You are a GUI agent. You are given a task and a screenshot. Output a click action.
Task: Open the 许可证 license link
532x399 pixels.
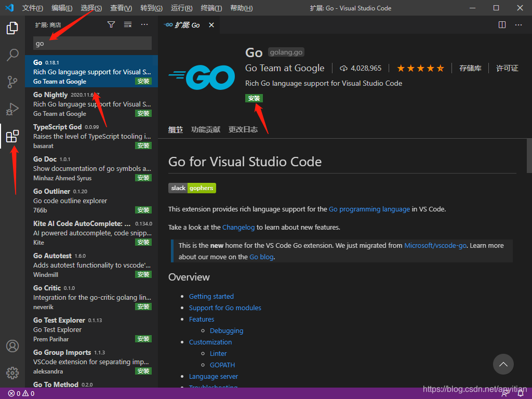pos(507,69)
